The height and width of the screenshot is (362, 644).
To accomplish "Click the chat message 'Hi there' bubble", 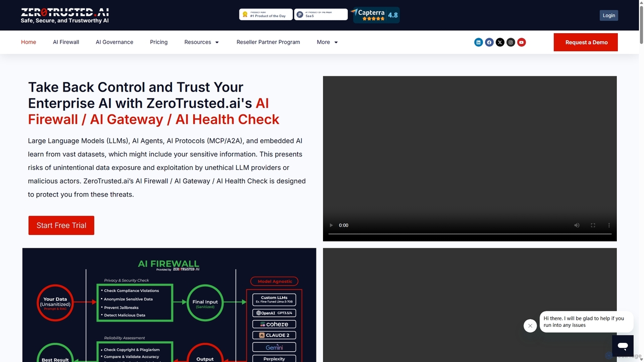I will click(587, 322).
